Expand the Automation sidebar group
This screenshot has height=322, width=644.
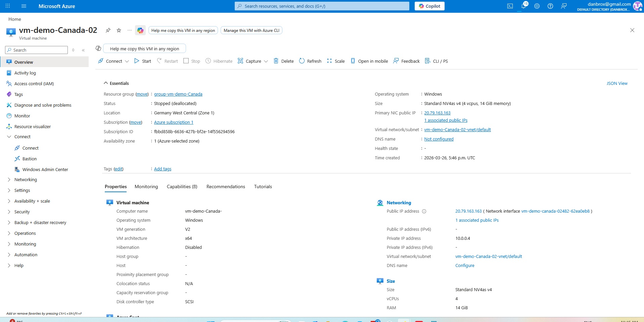[9, 255]
